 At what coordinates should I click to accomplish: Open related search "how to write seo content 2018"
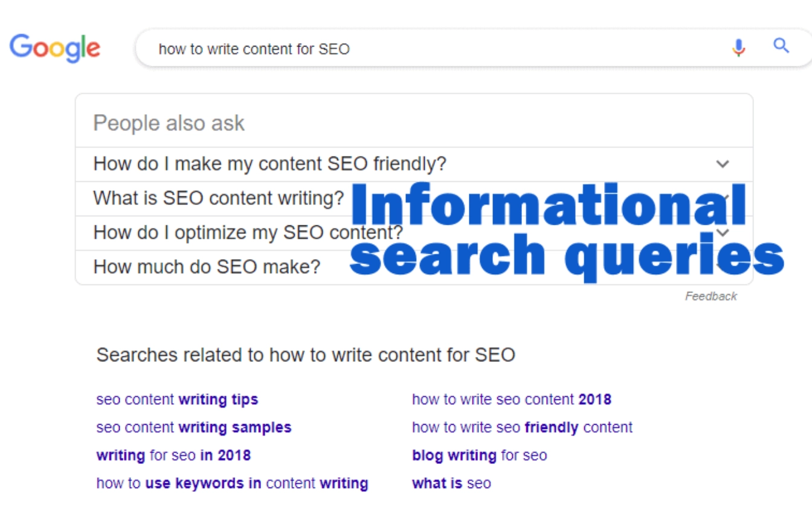(x=511, y=399)
